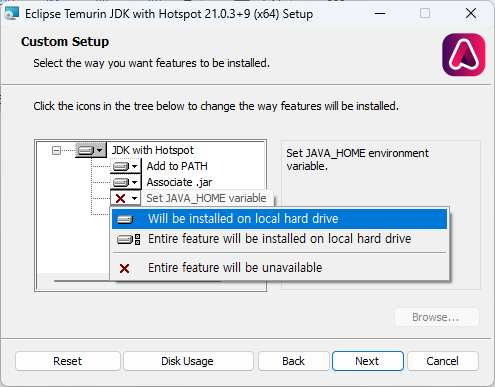Proceed with the Next button
495x387 pixels.
(x=368, y=361)
